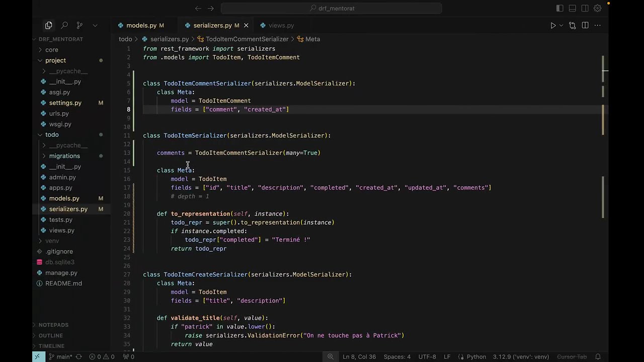Select Meta in the breadcrumb
The image size is (644, 362).
[x=312, y=39]
